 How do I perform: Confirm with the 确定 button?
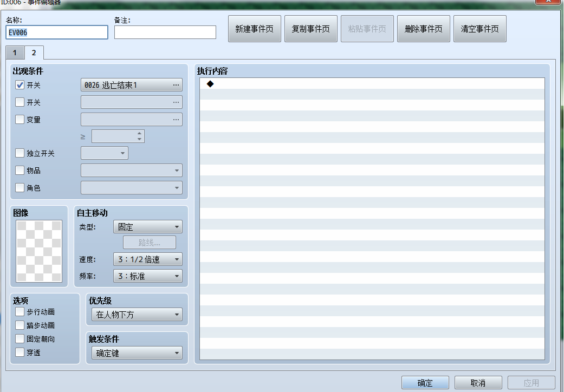(425, 383)
